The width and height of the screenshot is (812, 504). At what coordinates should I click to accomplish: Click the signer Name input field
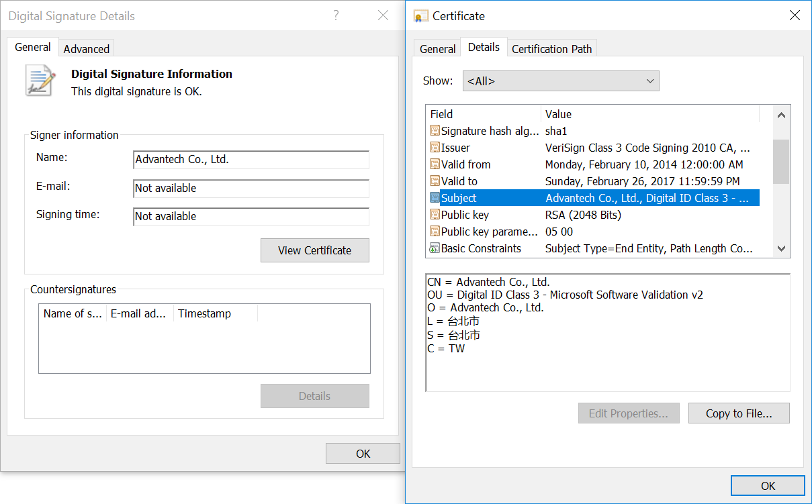click(251, 160)
